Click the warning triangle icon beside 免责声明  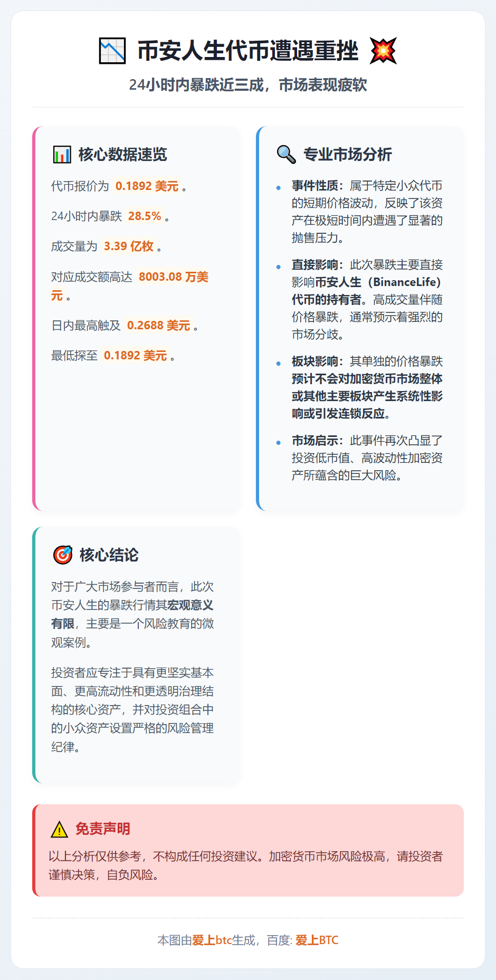60,829
